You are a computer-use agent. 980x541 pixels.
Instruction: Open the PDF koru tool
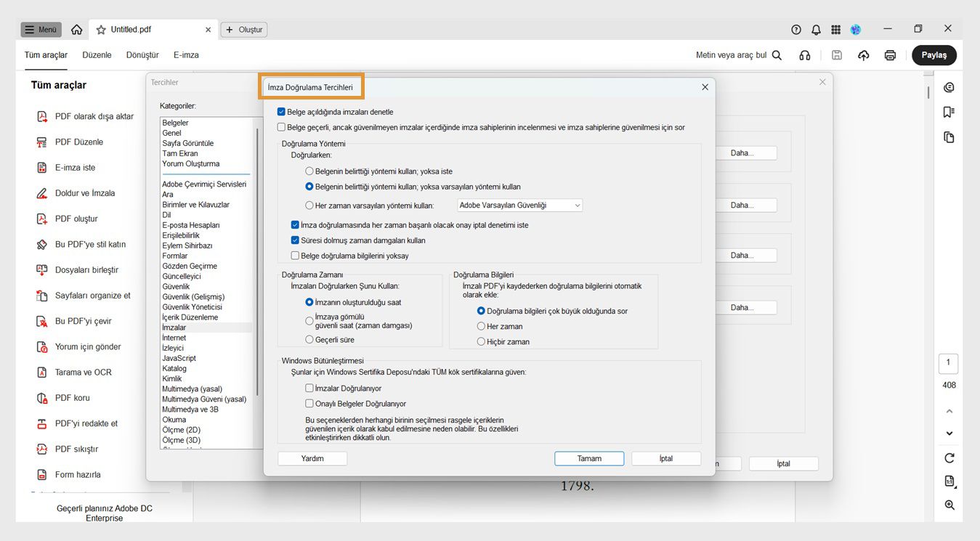click(x=63, y=398)
